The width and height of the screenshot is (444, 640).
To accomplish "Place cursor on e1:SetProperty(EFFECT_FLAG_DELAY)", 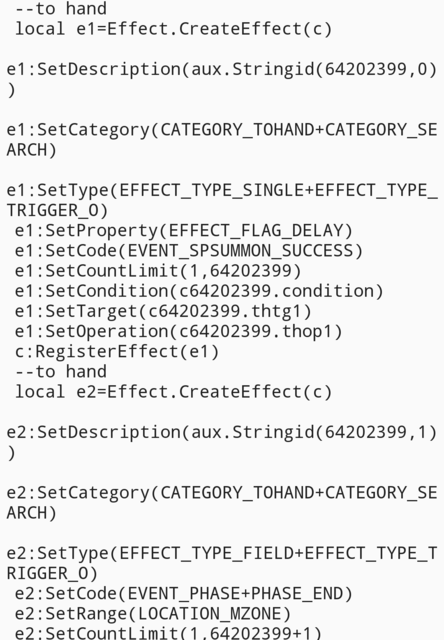I will (184, 231).
